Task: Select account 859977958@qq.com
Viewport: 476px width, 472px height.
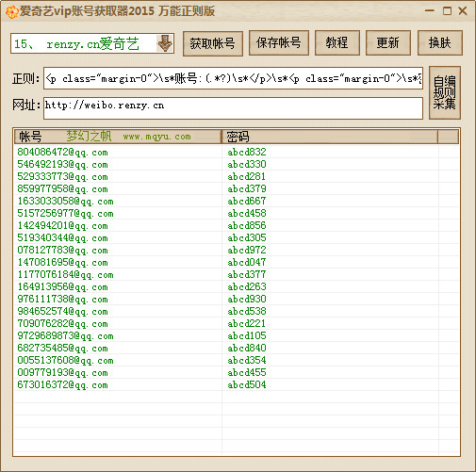Action: [62, 188]
